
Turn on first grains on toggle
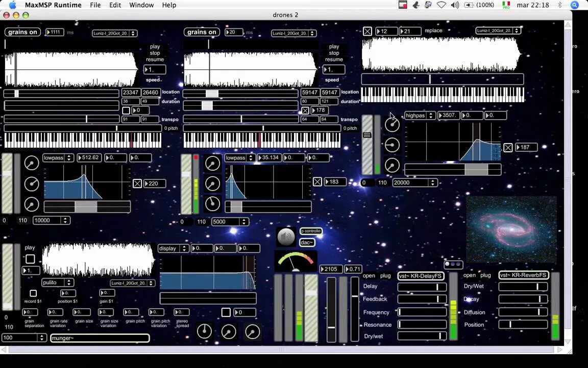point(22,32)
